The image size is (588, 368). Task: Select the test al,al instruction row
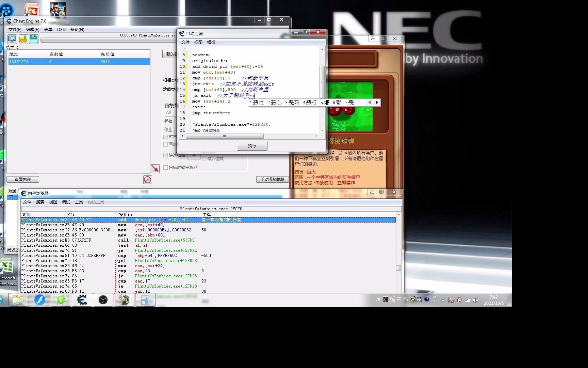pyautogui.click(x=208, y=245)
